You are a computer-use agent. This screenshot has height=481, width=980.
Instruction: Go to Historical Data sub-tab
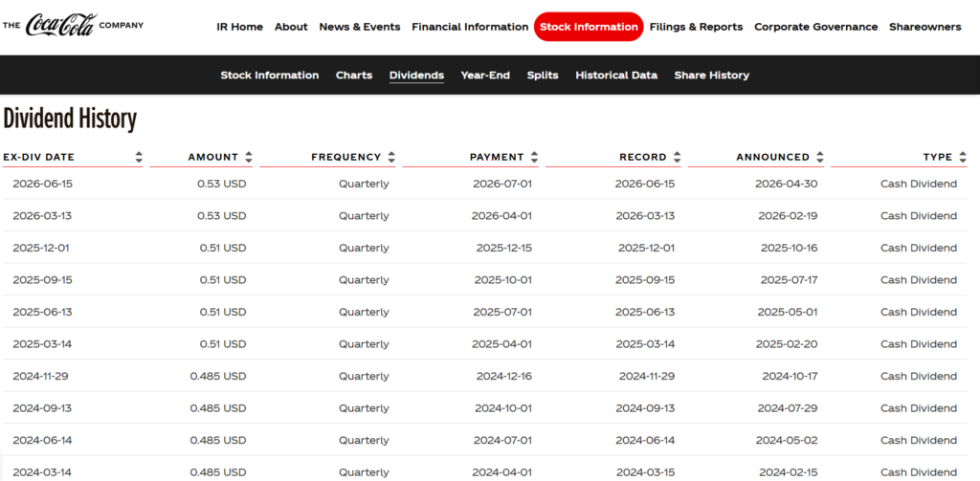[616, 75]
